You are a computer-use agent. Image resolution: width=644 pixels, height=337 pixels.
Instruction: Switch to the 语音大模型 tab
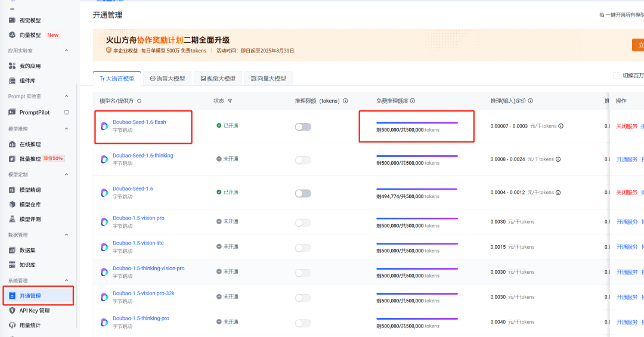(168, 79)
